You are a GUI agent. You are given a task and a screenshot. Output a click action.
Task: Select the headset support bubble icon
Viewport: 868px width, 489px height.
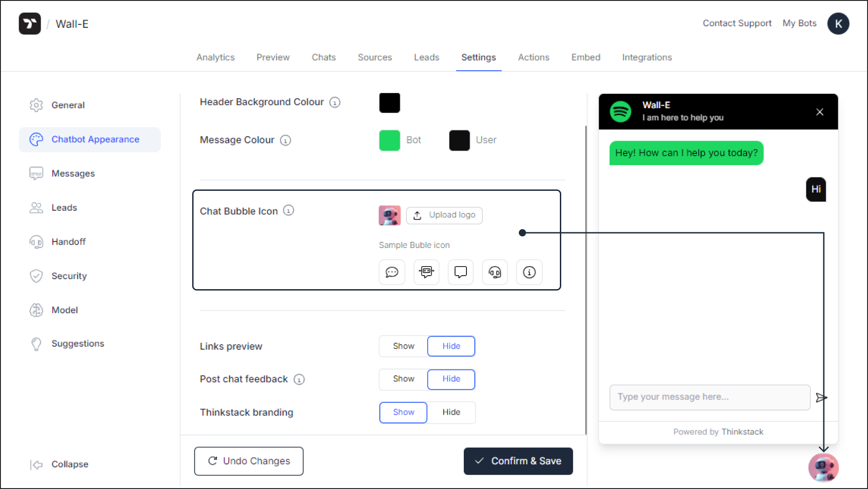click(x=495, y=272)
